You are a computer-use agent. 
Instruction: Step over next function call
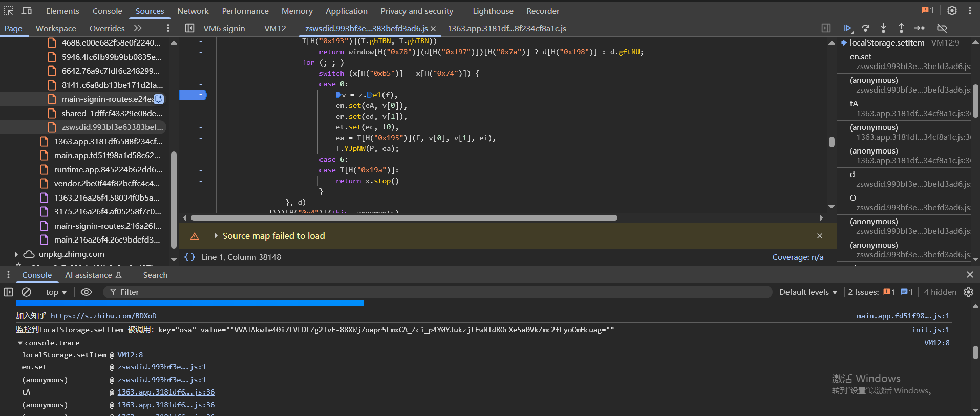click(x=866, y=28)
